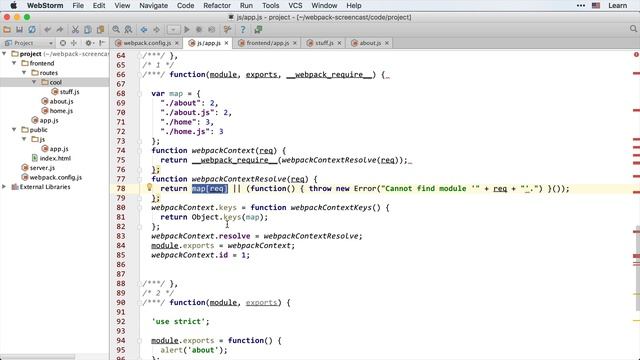Click the Synchronize toolbar icon
Image resolution: width=640 pixels, height=360 pixels.
point(31,29)
